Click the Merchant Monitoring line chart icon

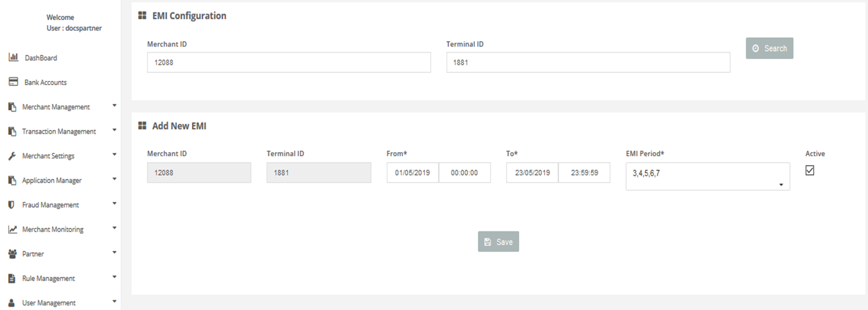[x=12, y=229]
